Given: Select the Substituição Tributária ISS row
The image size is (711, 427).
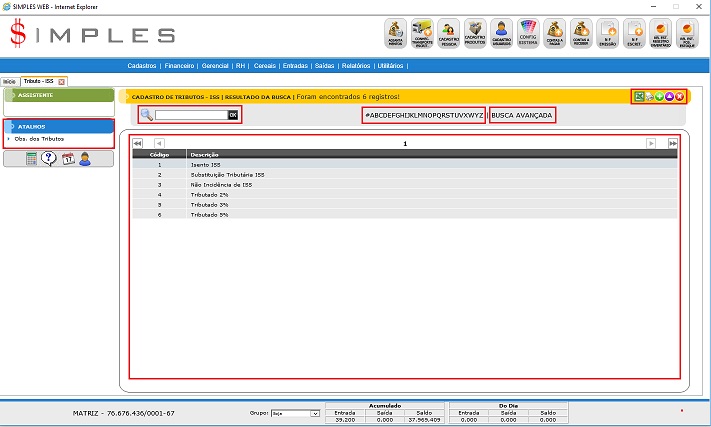Looking at the screenshot, I should [x=227, y=174].
